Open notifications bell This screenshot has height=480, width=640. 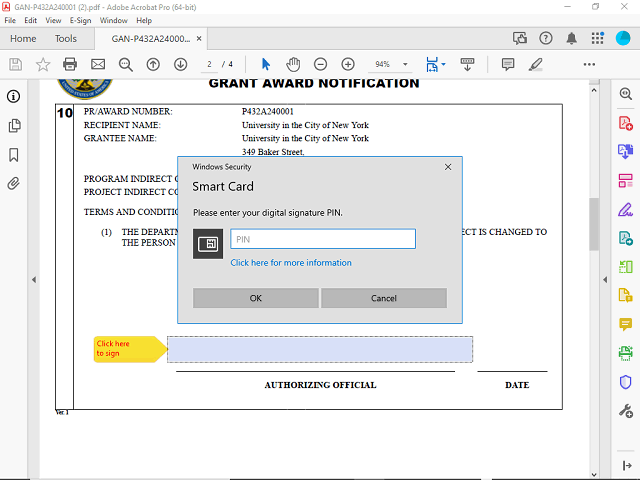pos(571,38)
